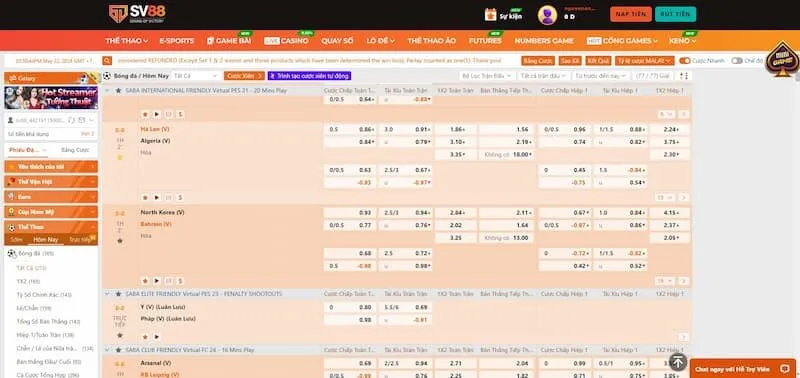Click the play stream icon under Algeria match

point(157,197)
